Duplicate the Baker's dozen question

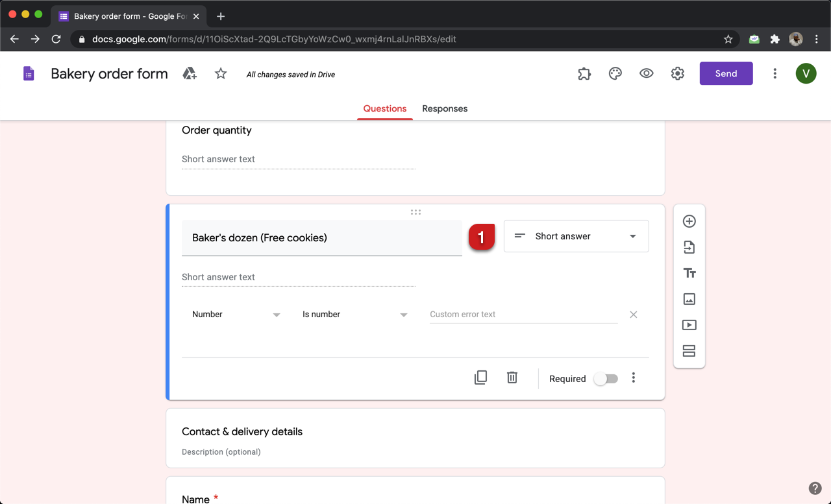point(480,377)
